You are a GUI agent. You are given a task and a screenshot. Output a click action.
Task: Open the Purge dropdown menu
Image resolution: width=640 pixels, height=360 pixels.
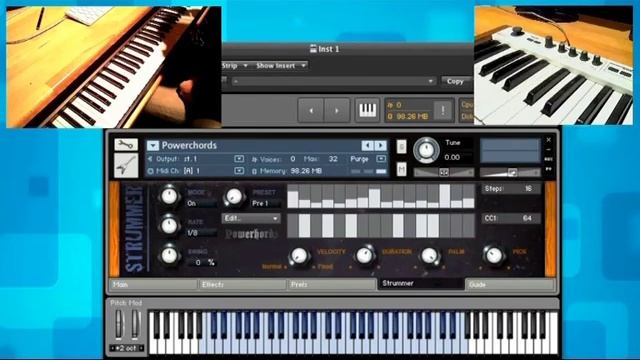(381, 159)
